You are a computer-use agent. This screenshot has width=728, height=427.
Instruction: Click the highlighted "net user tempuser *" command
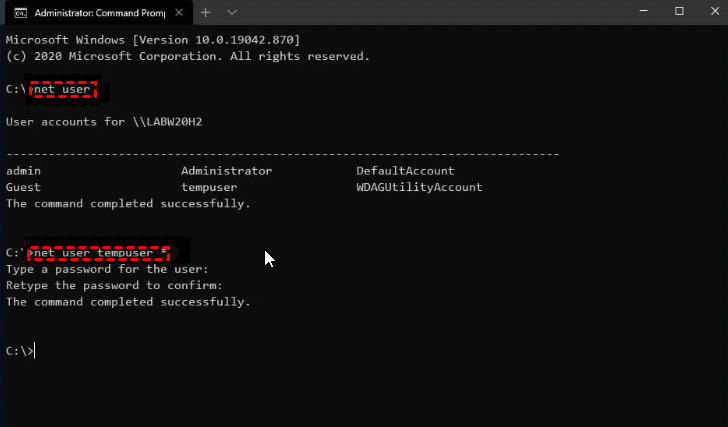(x=100, y=253)
